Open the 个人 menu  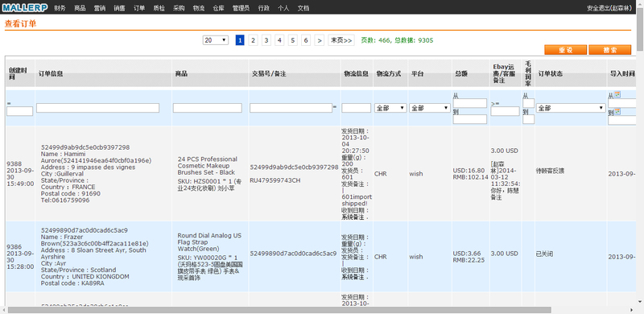pos(283,8)
